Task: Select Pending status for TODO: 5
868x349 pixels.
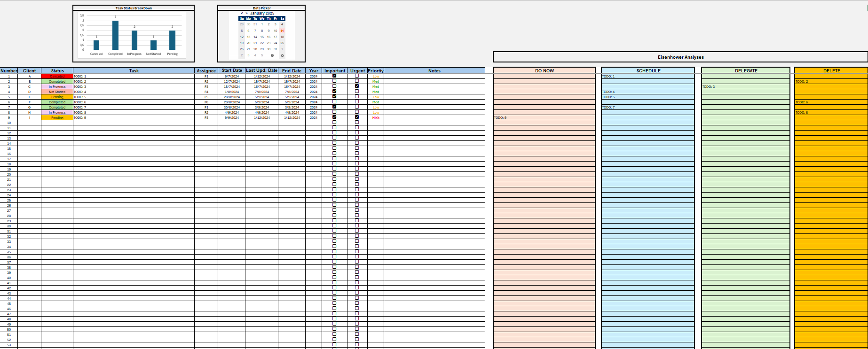Action: click(x=57, y=97)
